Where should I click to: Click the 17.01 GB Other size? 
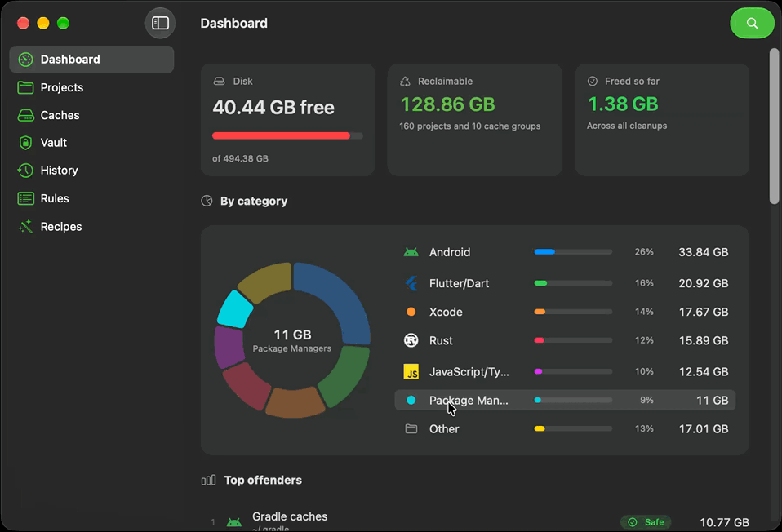point(703,429)
